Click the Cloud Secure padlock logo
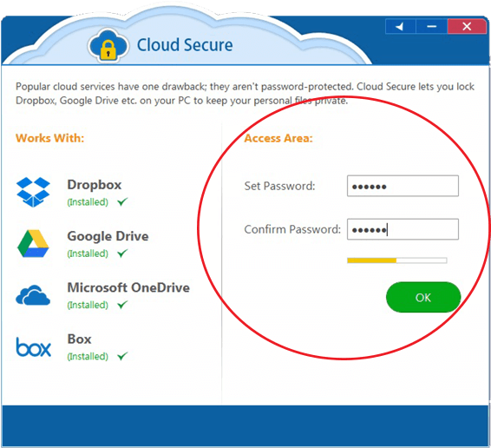This screenshot has height=448, width=491. click(108, 46)
